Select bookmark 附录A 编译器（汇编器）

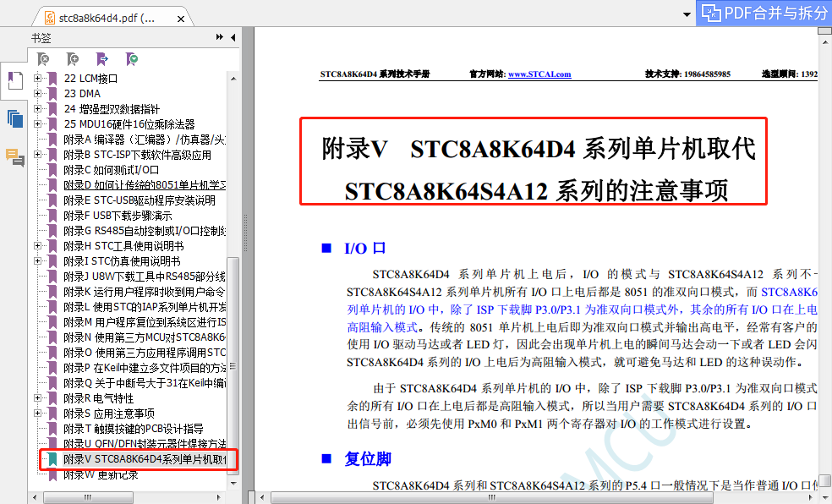pos(145,140)
